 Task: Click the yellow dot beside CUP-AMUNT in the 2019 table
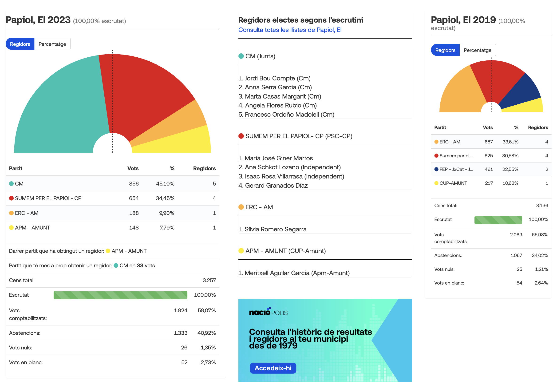[436, 183]
